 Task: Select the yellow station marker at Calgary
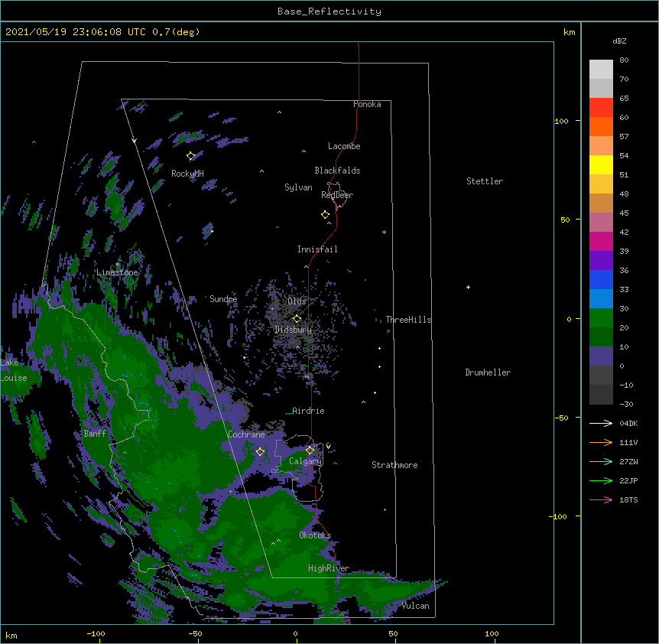coord(310,450)
